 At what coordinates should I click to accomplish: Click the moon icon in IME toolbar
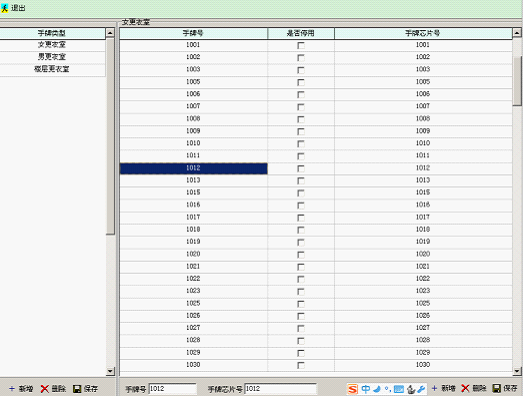pos(377,389)
